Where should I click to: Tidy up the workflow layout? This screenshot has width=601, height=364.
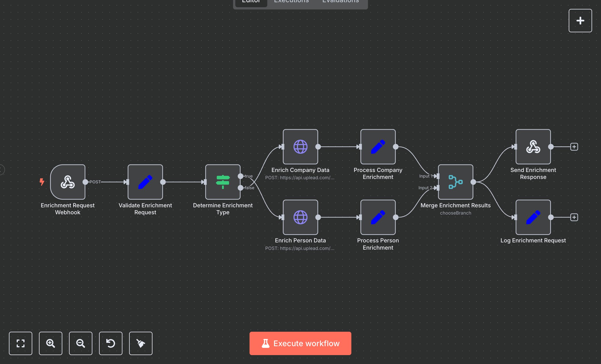point(141,343)
